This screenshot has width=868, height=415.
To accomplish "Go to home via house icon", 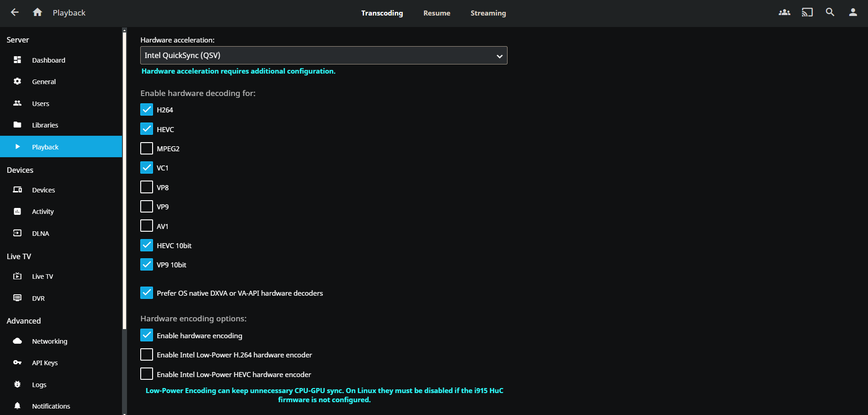I will click(x=37, y=12).
